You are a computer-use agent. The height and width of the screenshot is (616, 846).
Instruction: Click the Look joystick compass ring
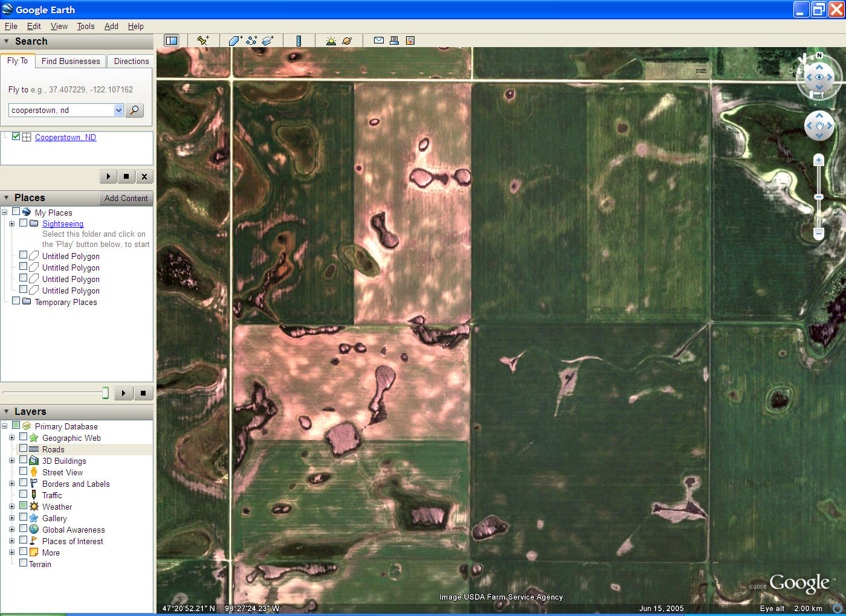coord(819,77)
